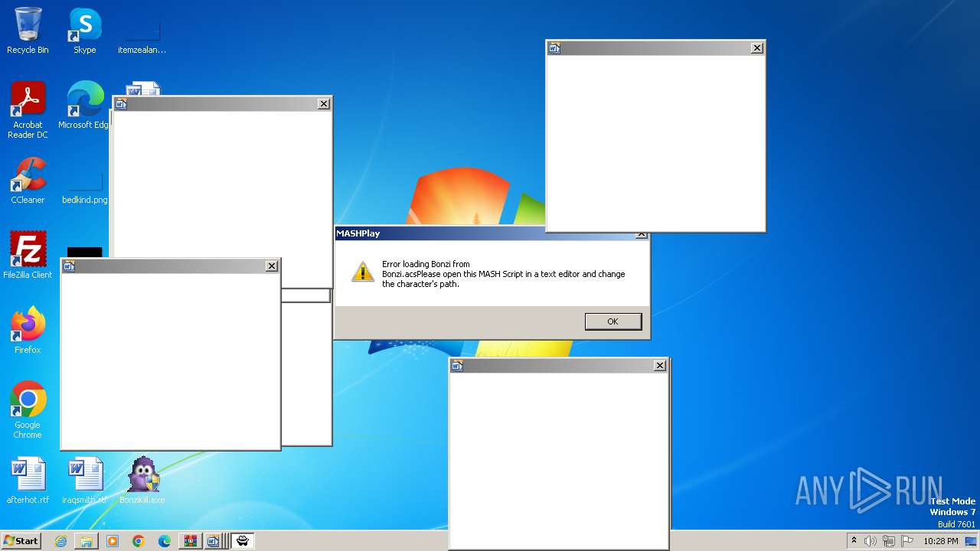This screenshot has height=551, width=980.
Task: Open the Microsoft Edge desktop shortcut
Action: coord(84,106)
